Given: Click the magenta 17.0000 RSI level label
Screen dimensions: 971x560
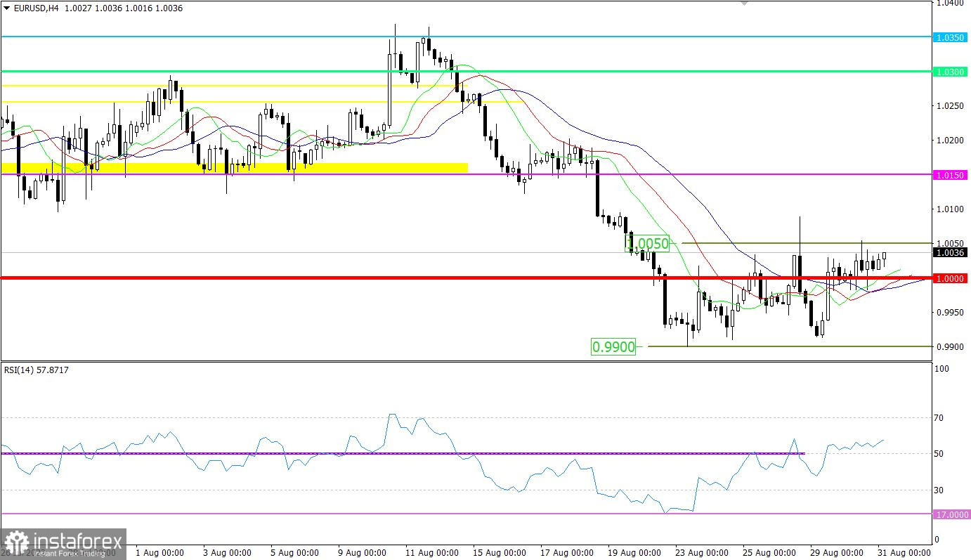Looking at the screenshot, I should [951, 514].
